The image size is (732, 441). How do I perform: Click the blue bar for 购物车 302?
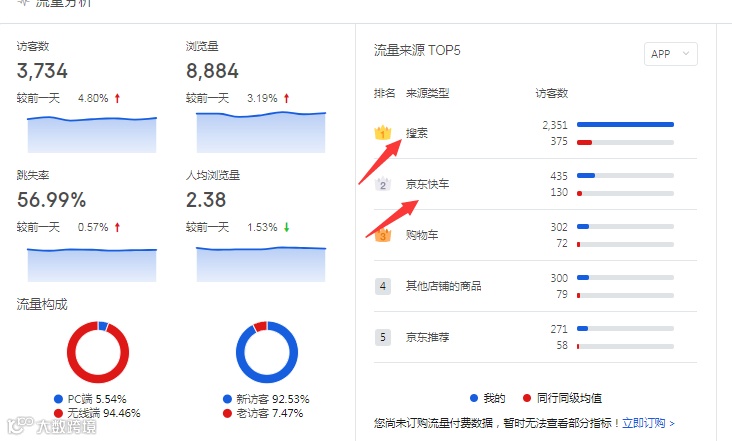[583, 226]
